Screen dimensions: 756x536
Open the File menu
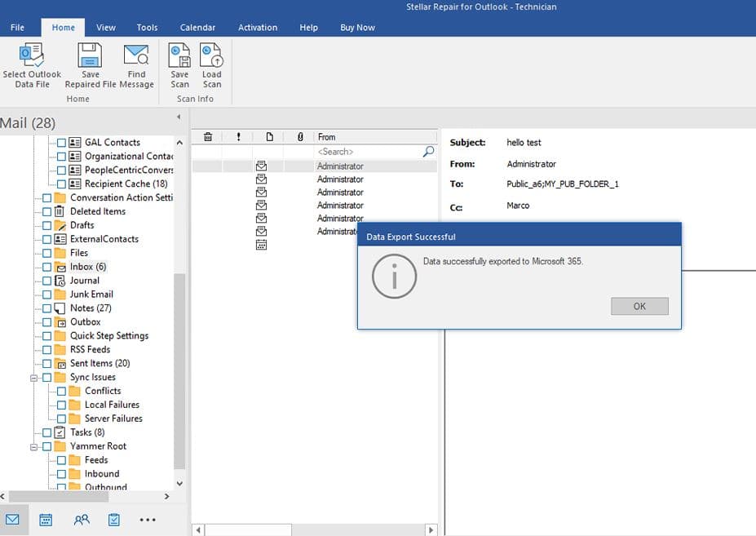coord(17,28)
